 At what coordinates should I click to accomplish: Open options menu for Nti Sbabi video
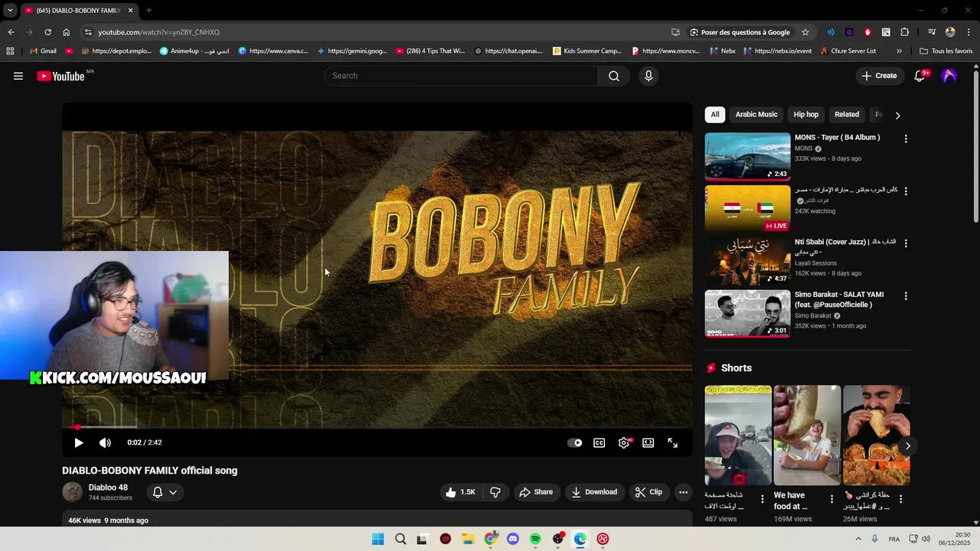click(906, 243)
